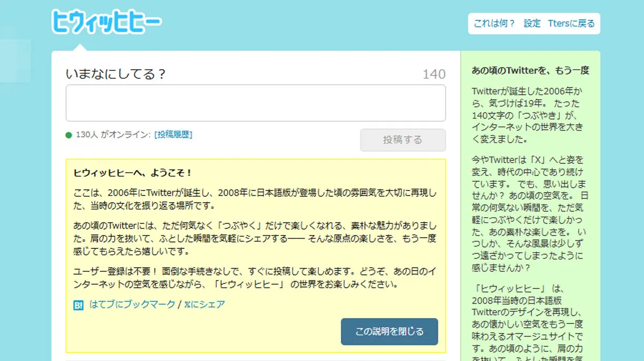Close the welcome note with この説明を閉じる

point(389,331)
